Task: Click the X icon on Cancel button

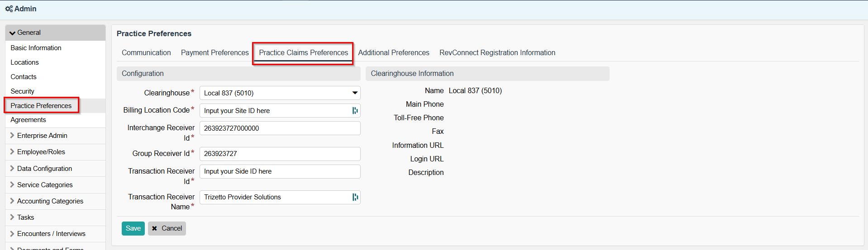Action: [x=155, y=228]
